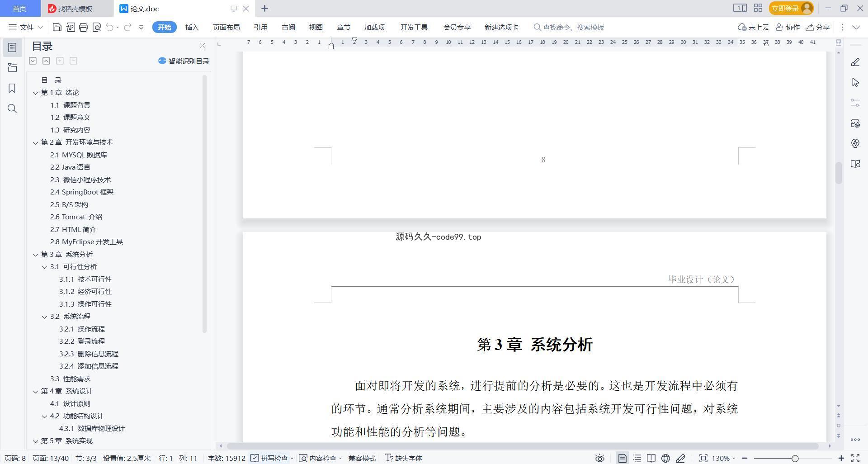The image size is (868, 464).
Task: Collapse 3.1 可行性分析 node
Action: tap(44, 267)
